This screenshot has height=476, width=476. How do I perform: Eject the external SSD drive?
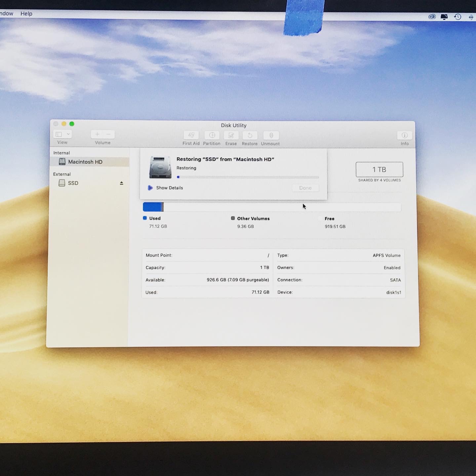[121, 183]
